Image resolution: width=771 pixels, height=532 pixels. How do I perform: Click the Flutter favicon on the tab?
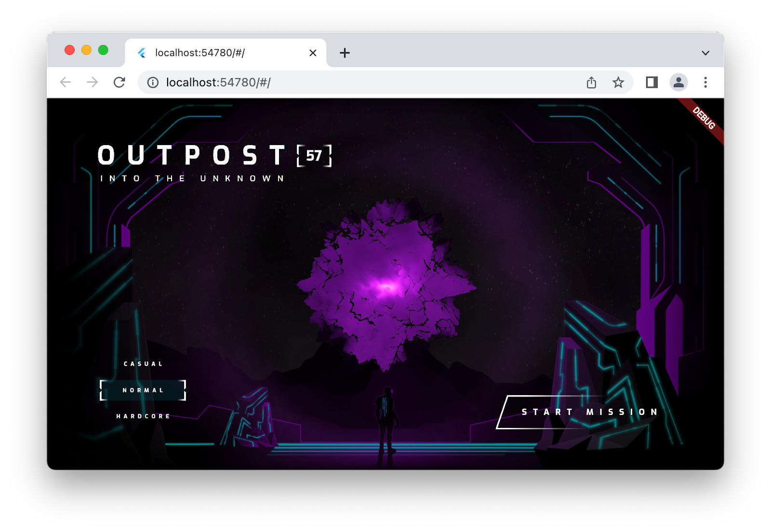pyautogui.click(x=141, y=53)
